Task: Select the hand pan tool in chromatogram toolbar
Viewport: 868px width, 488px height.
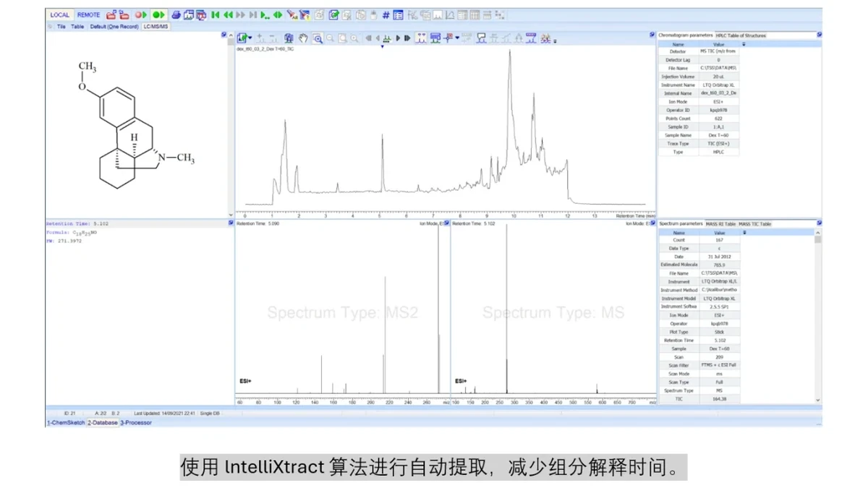Action: (x=304, y=38)
